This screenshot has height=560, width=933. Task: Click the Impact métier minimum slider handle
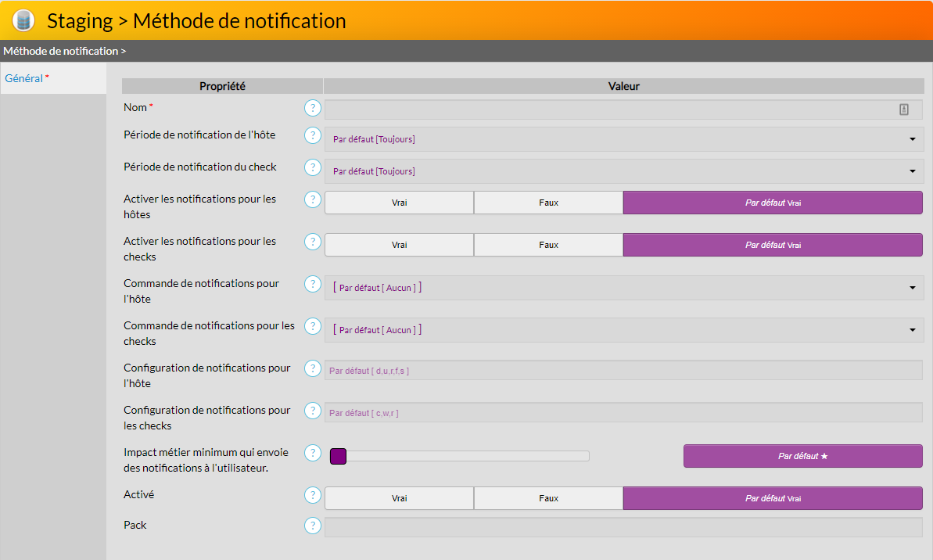[338, 456]
